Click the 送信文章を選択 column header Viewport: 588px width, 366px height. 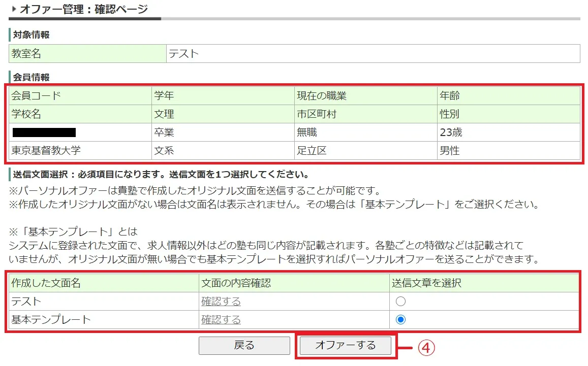point(426,283)
